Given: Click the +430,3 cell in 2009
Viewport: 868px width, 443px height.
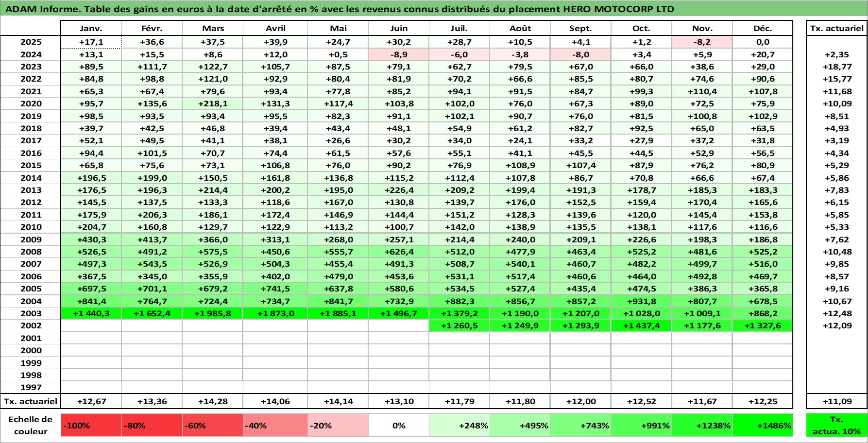Looking at the screenshot, I should click(91, 239).
